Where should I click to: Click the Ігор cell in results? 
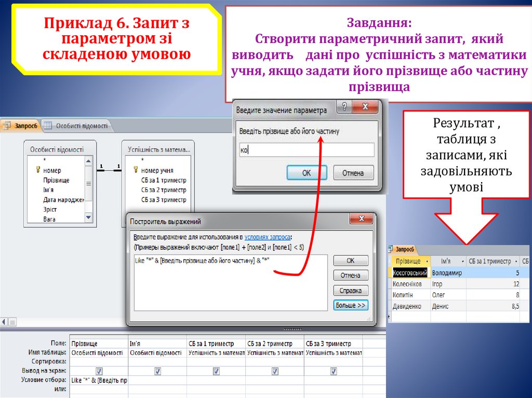[x=448, y=284]
